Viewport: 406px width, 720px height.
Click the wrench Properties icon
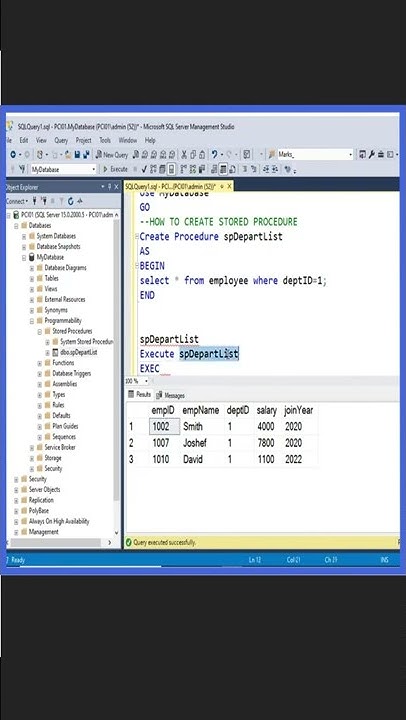372,155
